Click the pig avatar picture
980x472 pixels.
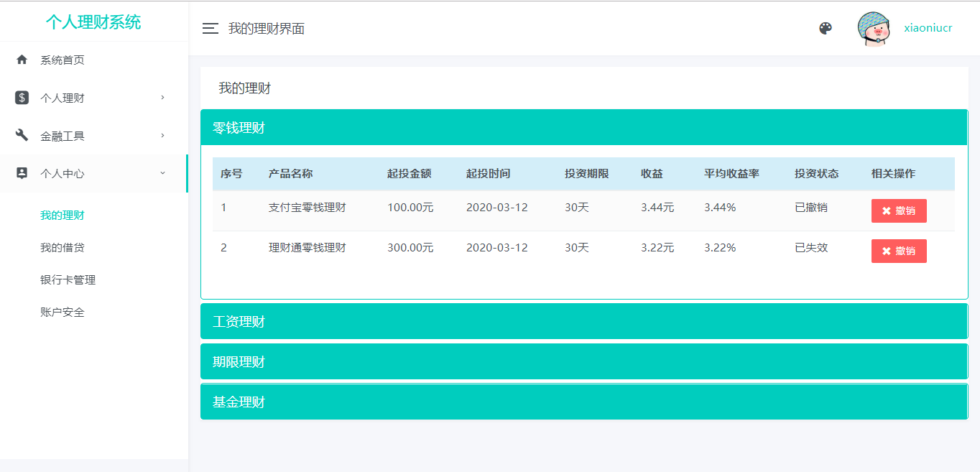point(874,29)
